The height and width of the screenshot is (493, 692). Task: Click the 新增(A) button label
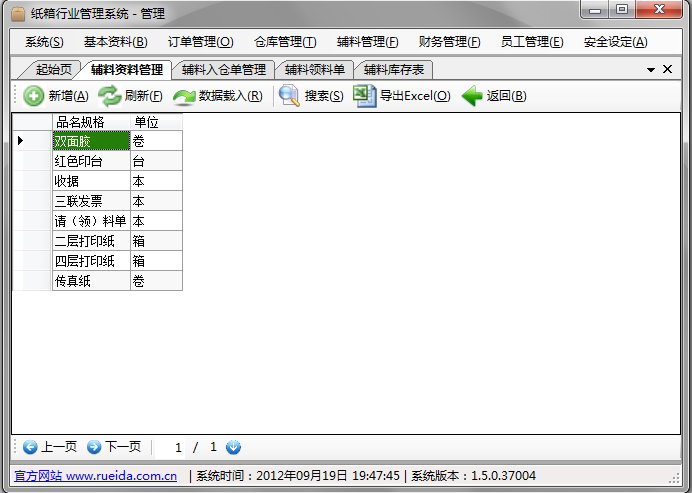click(68, 96)
